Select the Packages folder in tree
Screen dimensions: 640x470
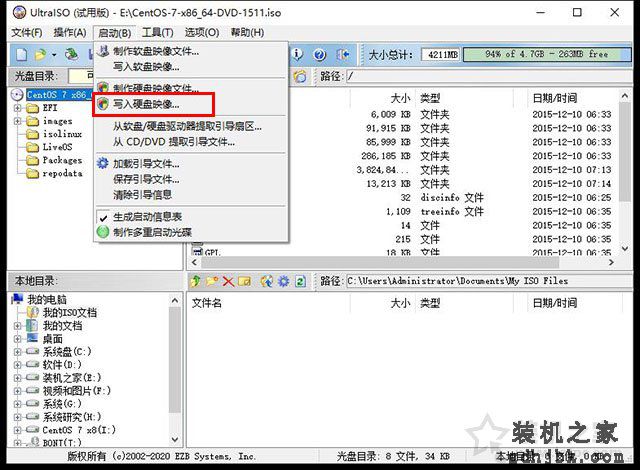pos(62,160)
